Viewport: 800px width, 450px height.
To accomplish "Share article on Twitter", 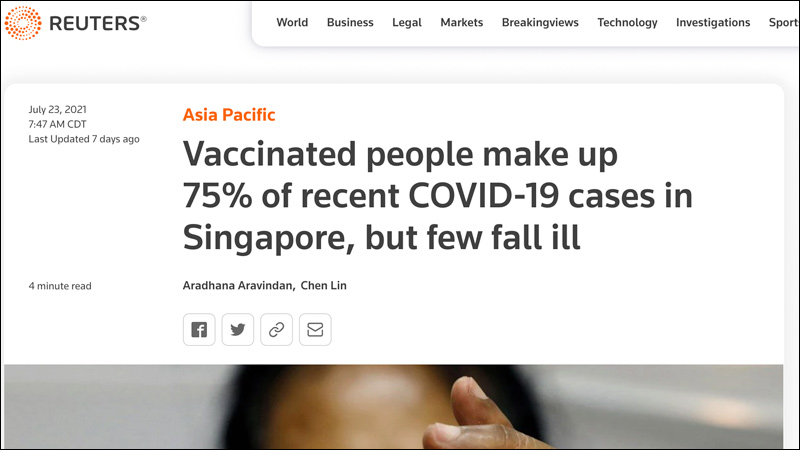I will pos(238,330).
